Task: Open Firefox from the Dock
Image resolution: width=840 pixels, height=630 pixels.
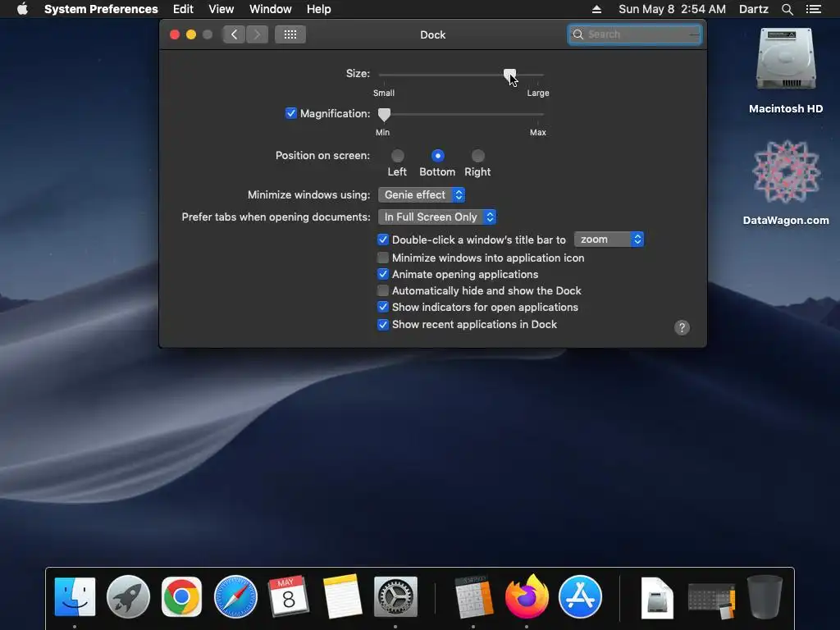Action: click(x=527, y=596)
